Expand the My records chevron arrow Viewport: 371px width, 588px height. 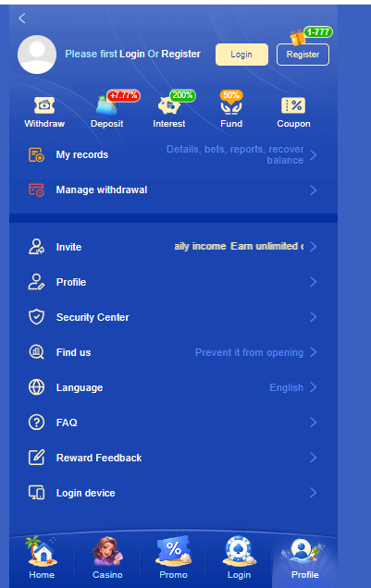(314, 155)
